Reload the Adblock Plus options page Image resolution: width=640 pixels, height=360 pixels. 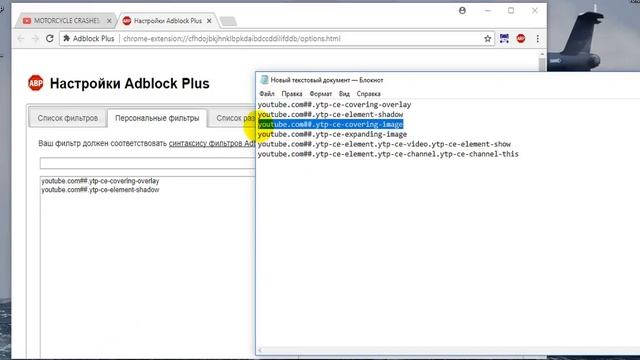pyautogui.click(x=49, y=38)
